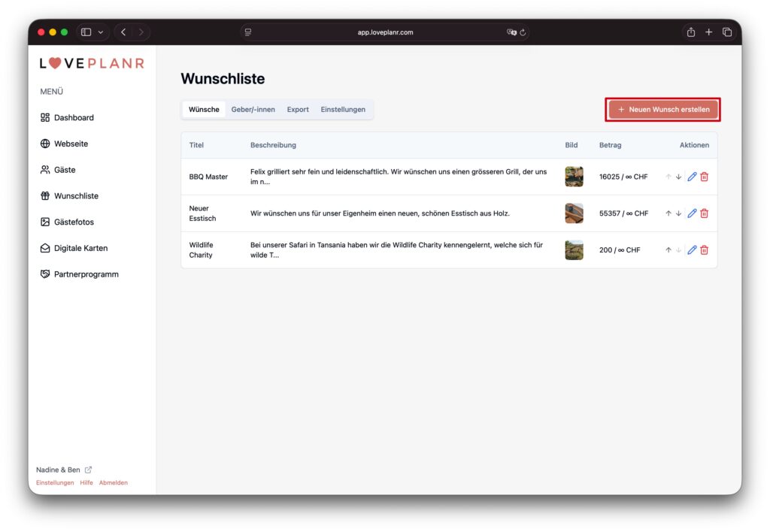Switch to the Geber/-innen tab
Viewport: 770px width, 532px height.
pyautogui.click(x=253, y=110)
